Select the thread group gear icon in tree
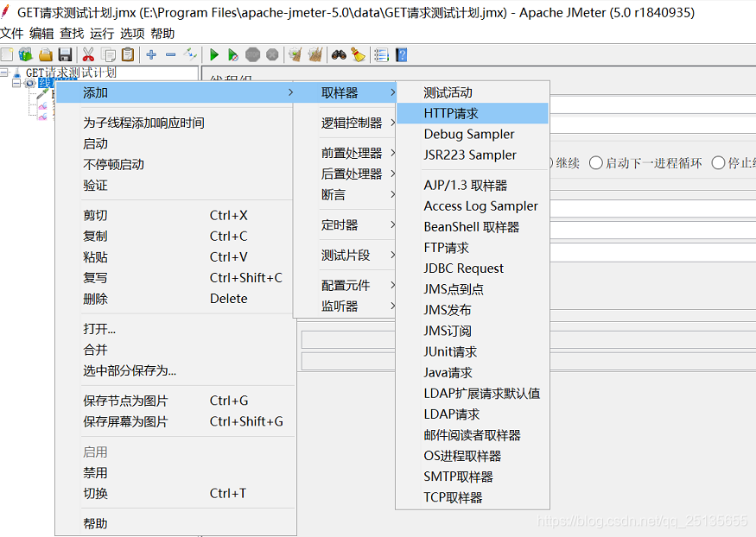Image resolution: width=756 pixels, height=537 pixels. (30, 83)
